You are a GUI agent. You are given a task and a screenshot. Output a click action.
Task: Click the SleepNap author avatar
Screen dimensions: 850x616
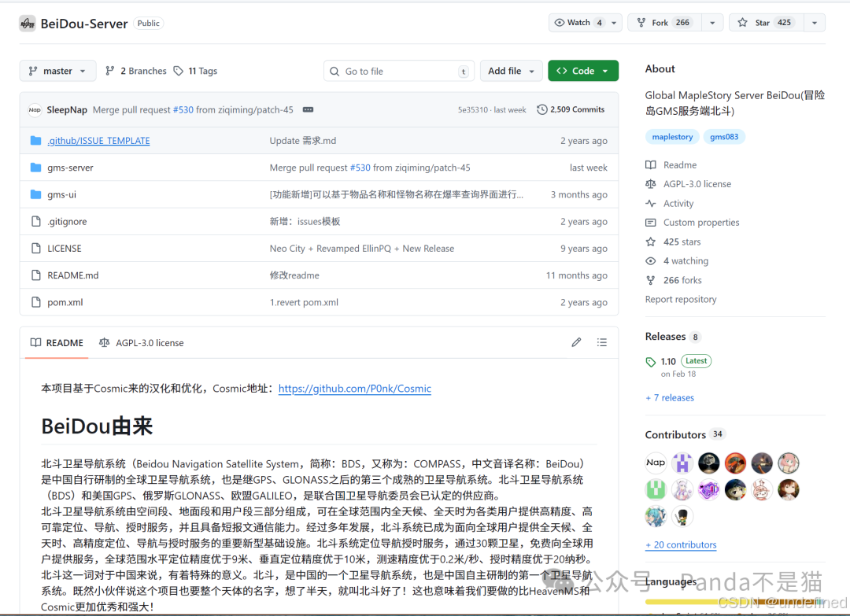[x=35, y=109]
